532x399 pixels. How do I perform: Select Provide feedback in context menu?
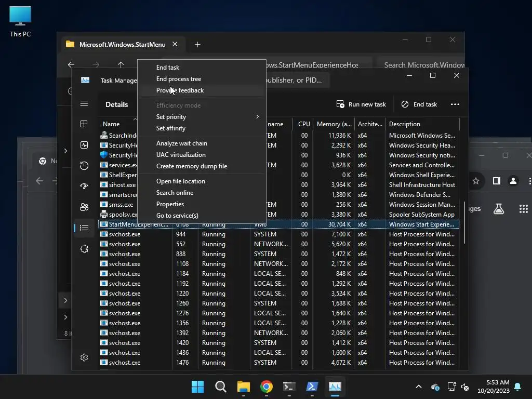202,90
